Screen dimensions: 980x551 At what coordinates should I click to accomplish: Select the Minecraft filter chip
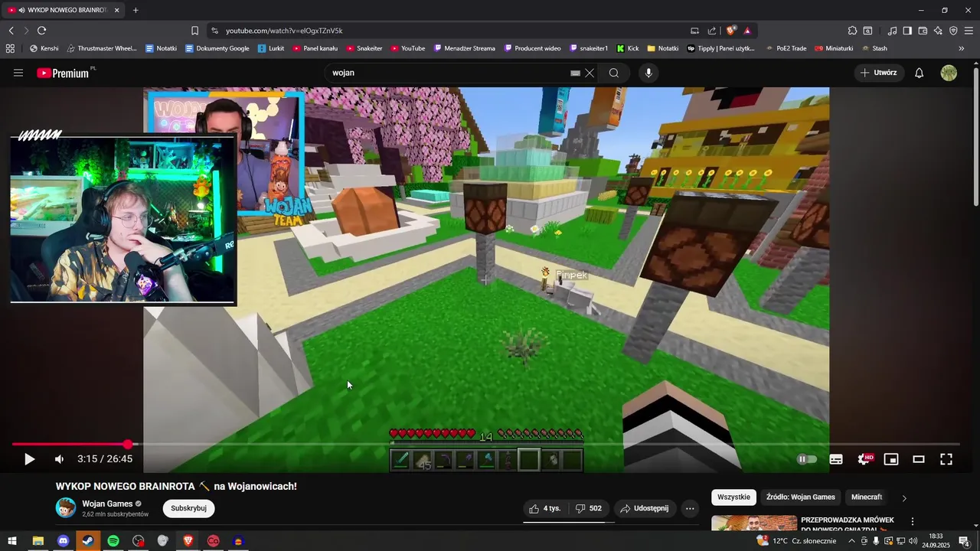(x=867, y=497)
